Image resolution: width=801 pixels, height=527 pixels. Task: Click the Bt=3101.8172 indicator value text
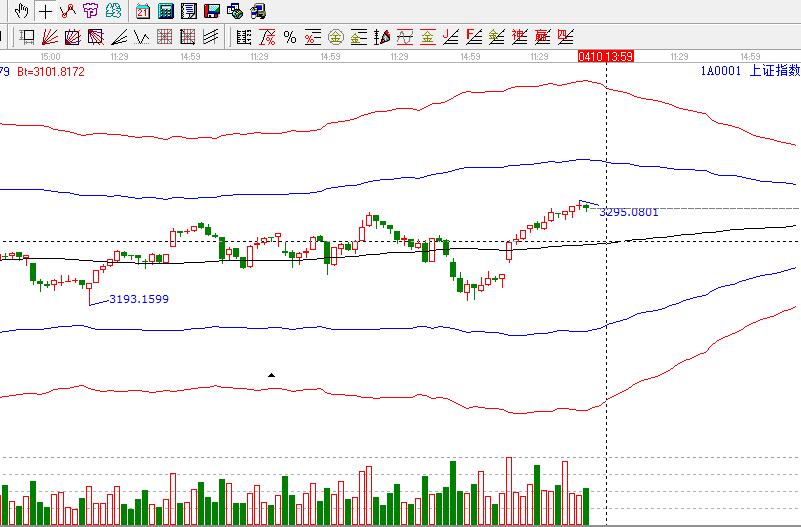(x=51, y=72)
